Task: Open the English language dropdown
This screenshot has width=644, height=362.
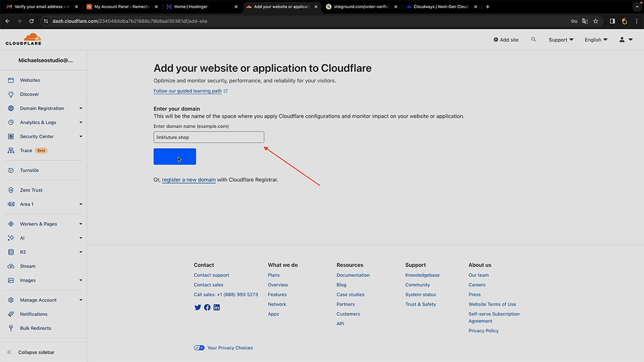Action: [596, 40]
